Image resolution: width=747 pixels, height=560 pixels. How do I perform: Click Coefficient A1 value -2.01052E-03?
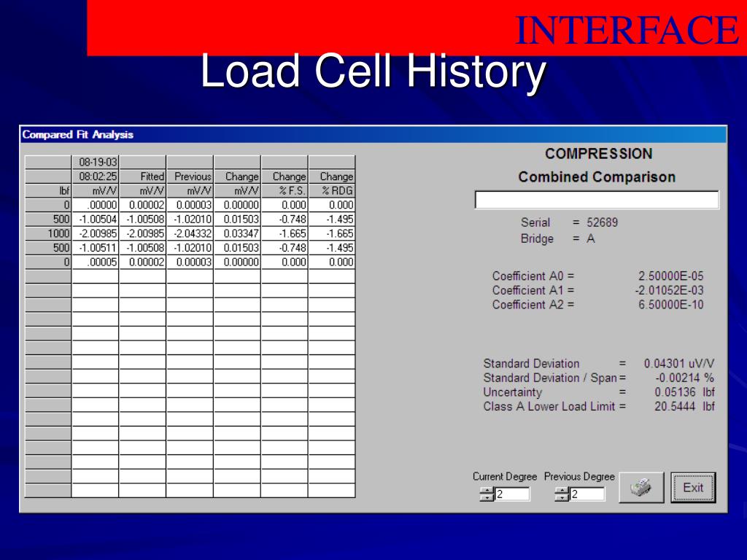point(669,290)
